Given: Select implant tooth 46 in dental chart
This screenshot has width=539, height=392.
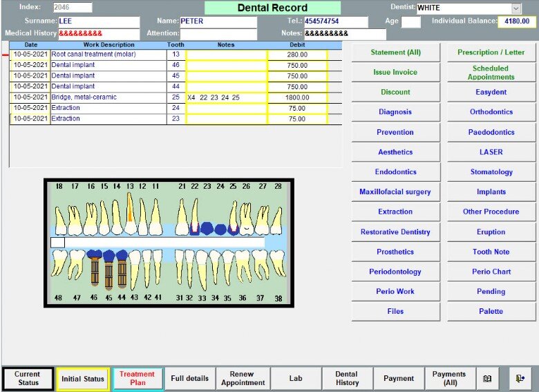Looking at the screenshot, I should click(95, 268).
